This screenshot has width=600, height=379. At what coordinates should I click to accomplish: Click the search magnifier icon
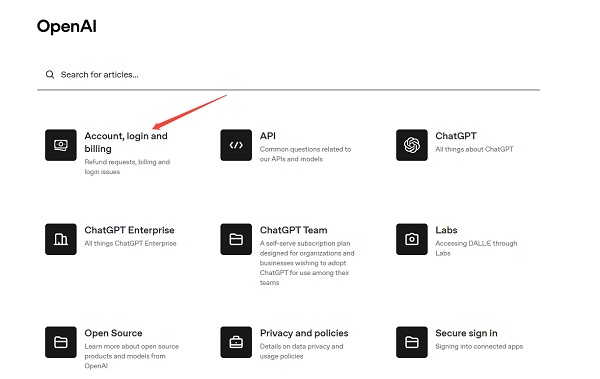[50, 74]
